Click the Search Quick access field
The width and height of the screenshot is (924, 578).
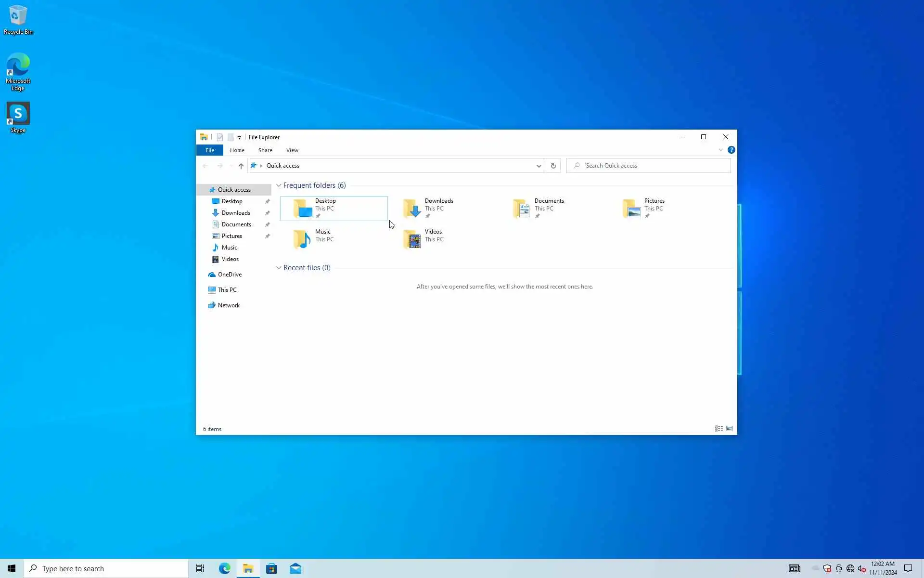coord(654,166)
